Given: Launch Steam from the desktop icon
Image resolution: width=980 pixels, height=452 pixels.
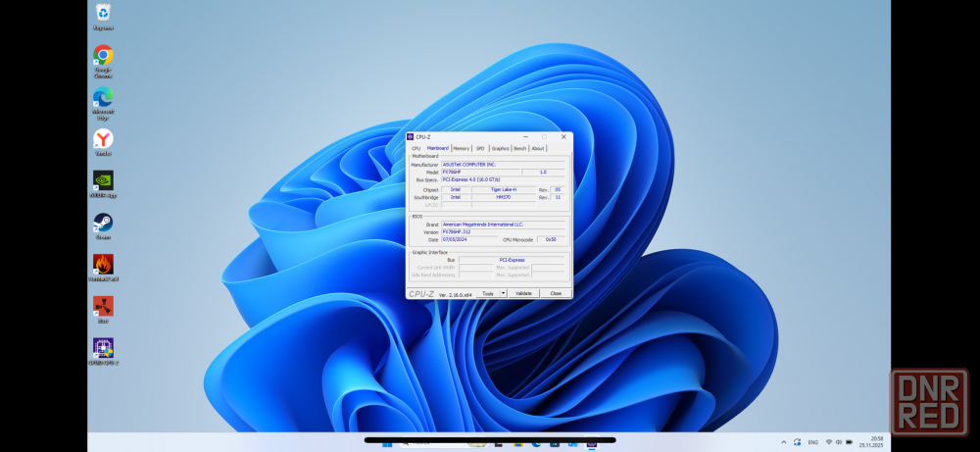Looking at the screenshot, I should [x=103, y=223].
